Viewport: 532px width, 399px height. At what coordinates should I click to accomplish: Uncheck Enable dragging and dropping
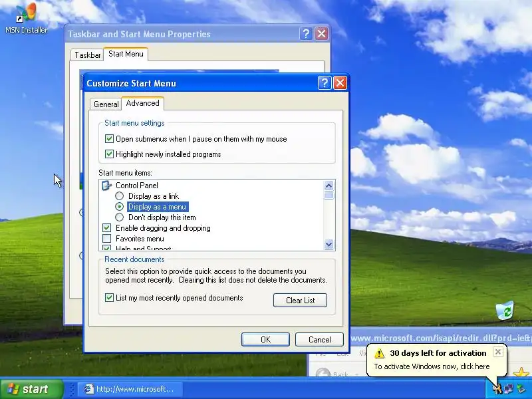pos(107,227)
